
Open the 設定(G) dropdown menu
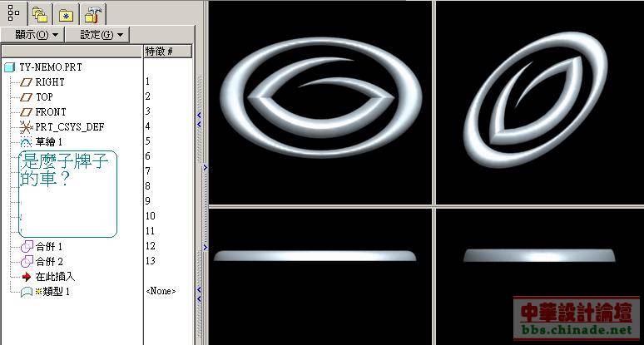tap(97, 35)
